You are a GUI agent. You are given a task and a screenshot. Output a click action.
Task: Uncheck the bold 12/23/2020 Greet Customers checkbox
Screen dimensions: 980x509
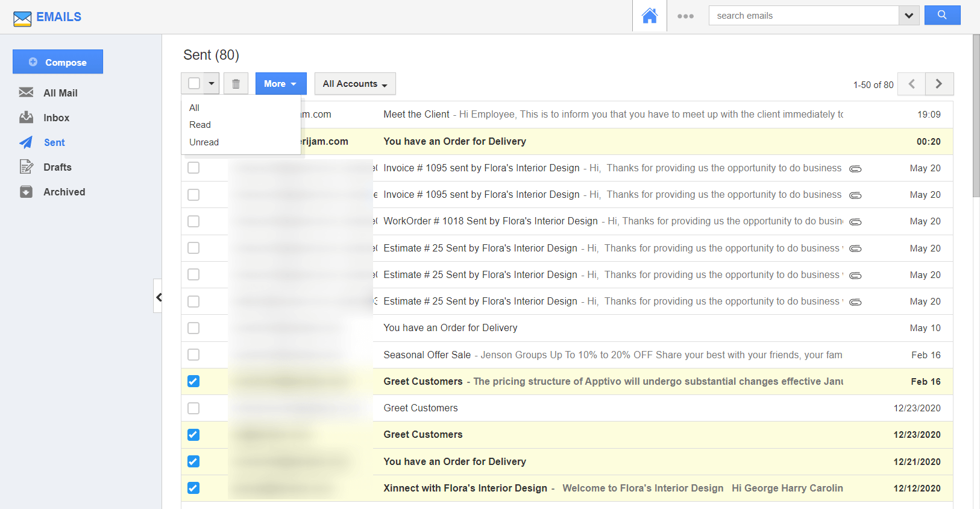coord(193,435)
